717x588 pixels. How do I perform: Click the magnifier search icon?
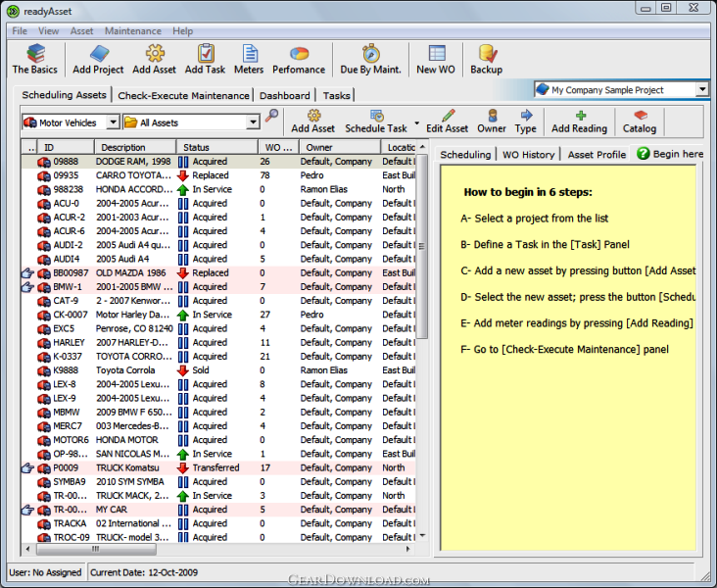(x=271, y=116)
